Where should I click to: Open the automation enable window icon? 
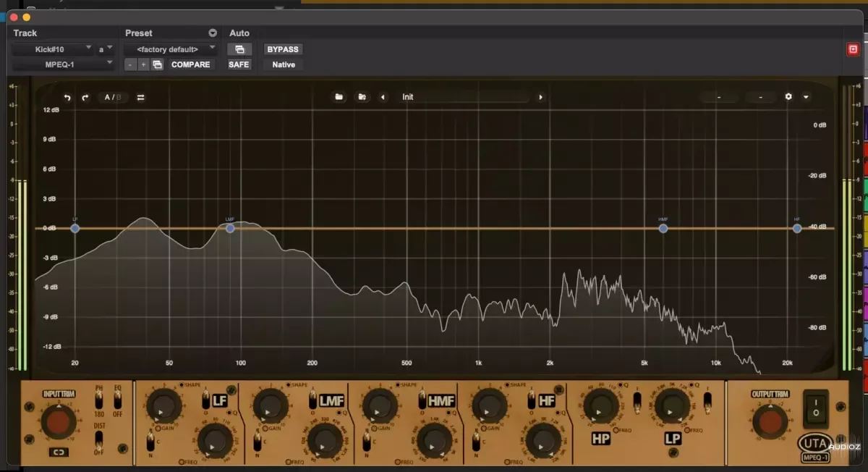(x=239, y=49)
